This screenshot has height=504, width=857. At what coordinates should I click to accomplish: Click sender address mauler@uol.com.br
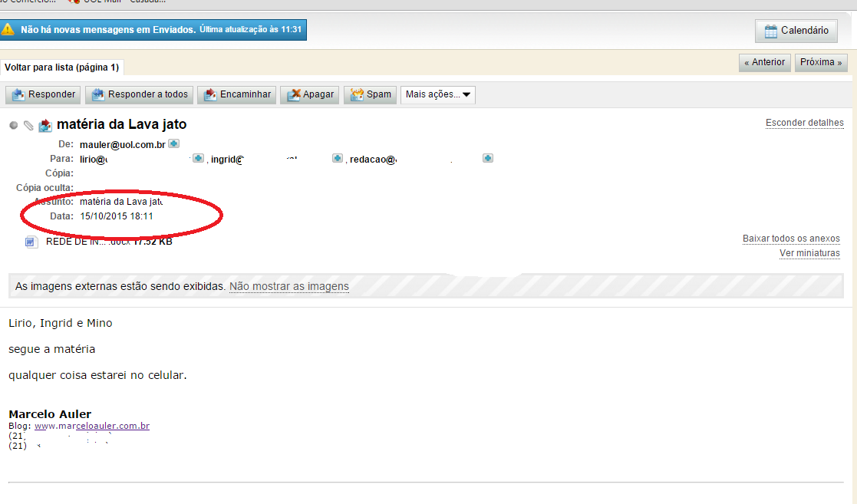click(123, 145)
